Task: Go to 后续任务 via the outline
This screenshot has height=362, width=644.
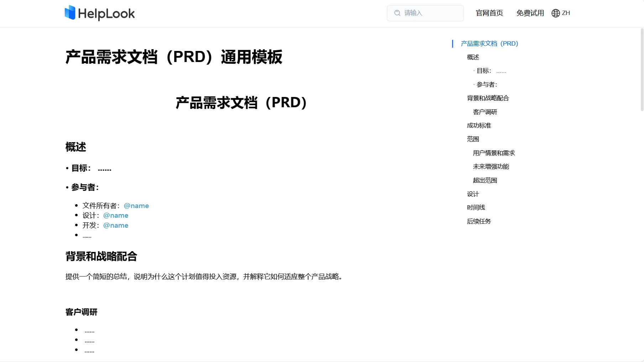Action: point(478,221)
